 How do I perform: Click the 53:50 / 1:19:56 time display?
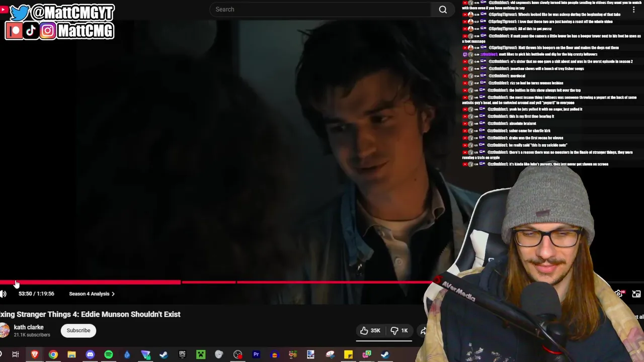36,294
